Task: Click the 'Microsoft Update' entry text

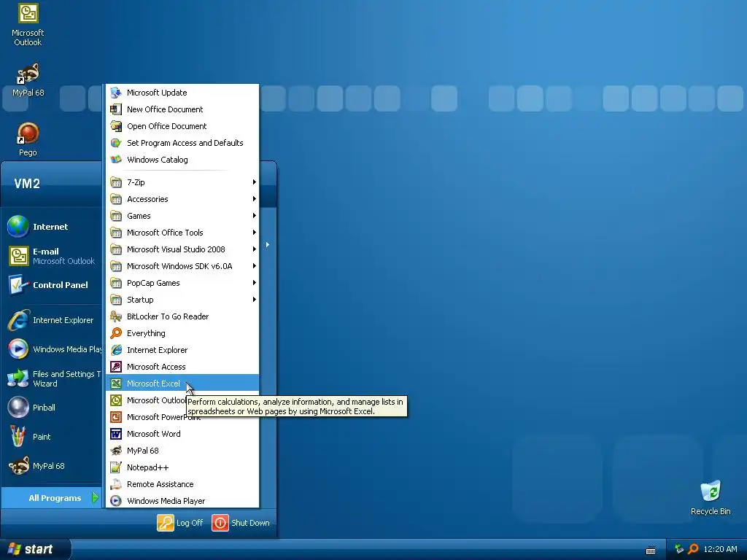Action: tap(157, 93)
